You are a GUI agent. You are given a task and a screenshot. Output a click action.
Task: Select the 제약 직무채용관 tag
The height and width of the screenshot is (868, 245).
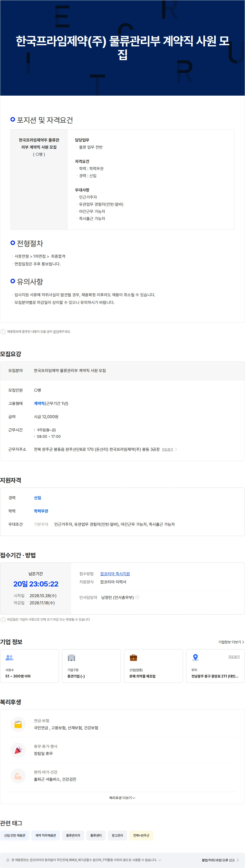46,835
